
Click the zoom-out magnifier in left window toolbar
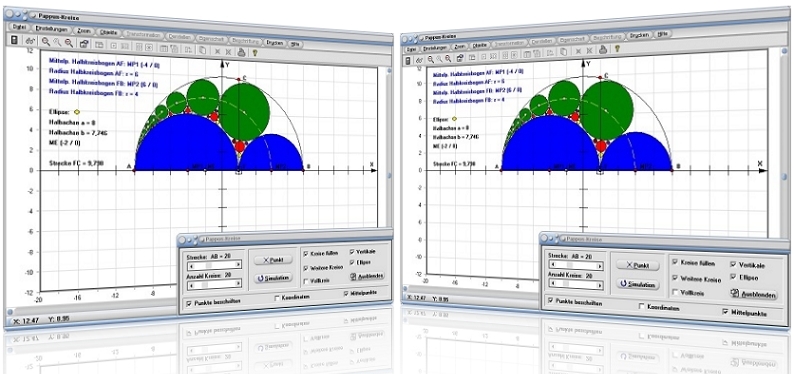(68, 44)
